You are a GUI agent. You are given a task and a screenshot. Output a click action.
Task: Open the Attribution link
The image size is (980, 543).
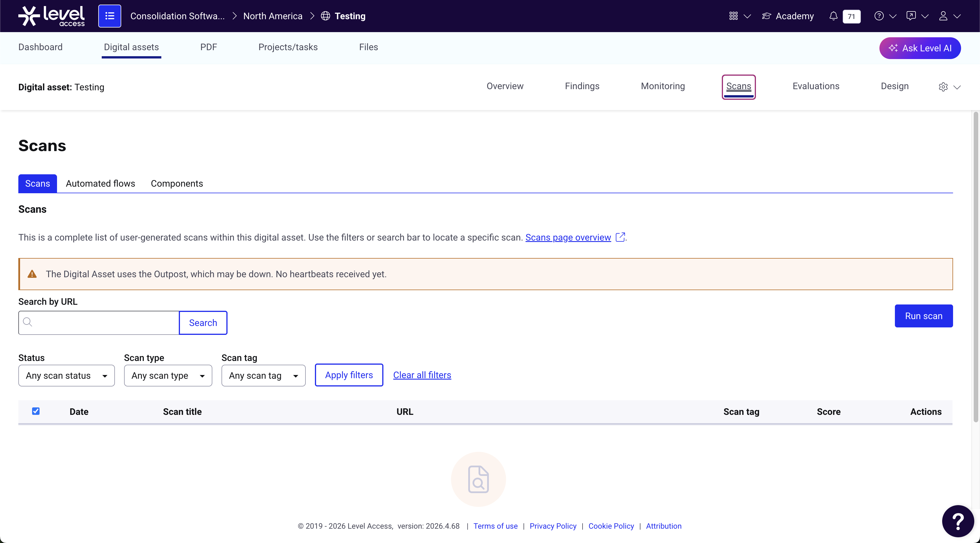pos(663,526)
